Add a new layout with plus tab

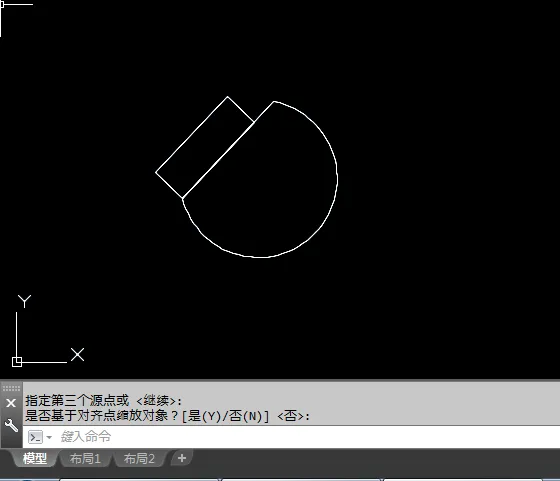tap(182, 458)
